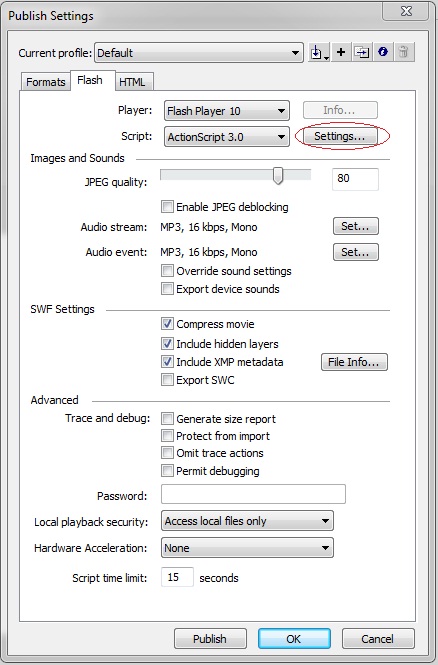Cancel the Publish Settings dialog
The height and width of the screenshot is (665, 438).
tap(378, 639)
